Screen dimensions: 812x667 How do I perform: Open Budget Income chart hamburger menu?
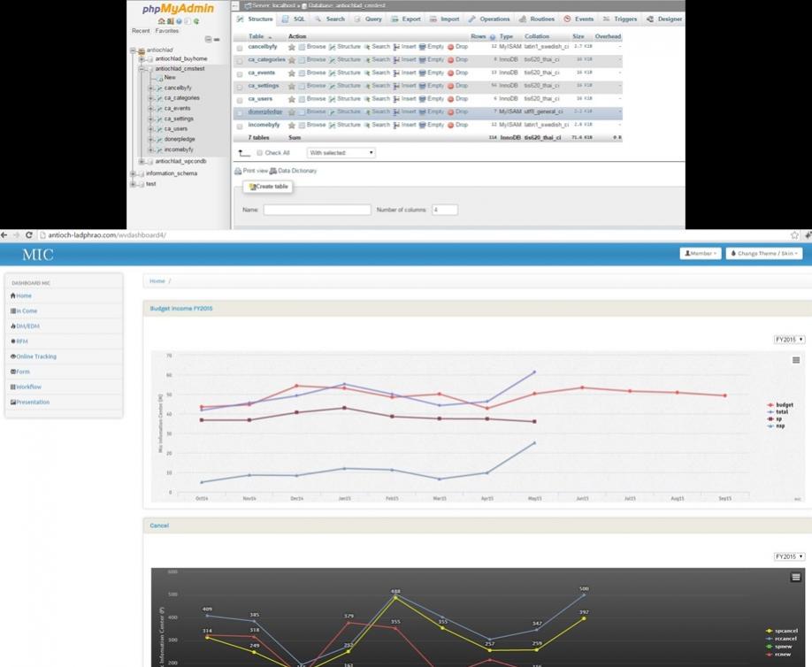click(796, 360)
